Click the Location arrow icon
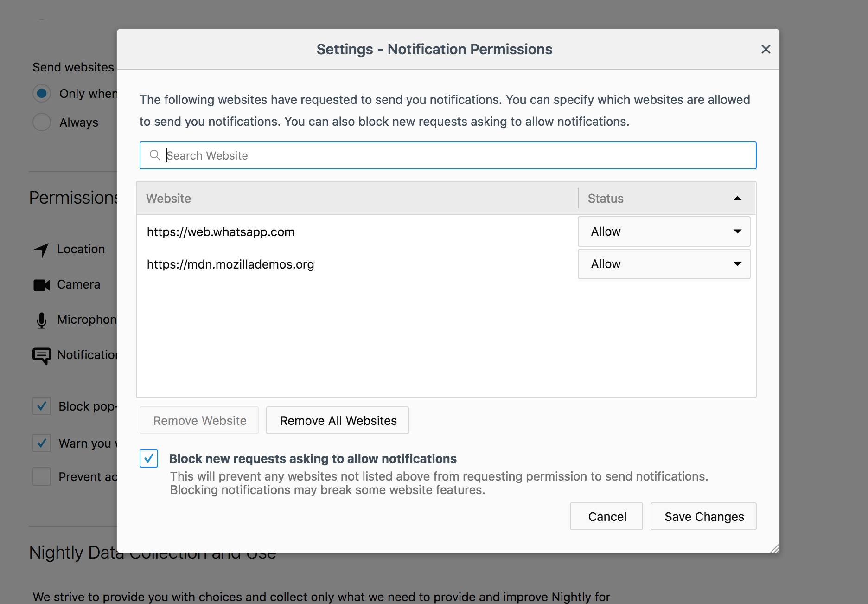The height and width of the screenshot is (604, 868). point(41,250)
